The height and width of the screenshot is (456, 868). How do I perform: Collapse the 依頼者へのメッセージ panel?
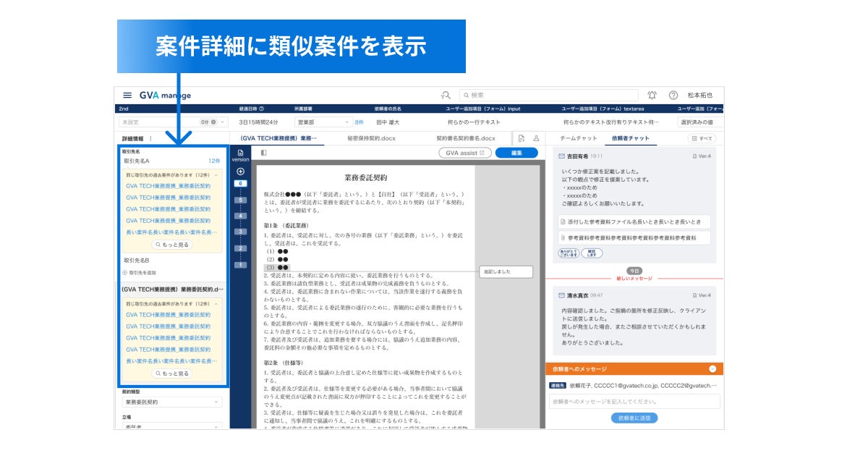point(712,369)
